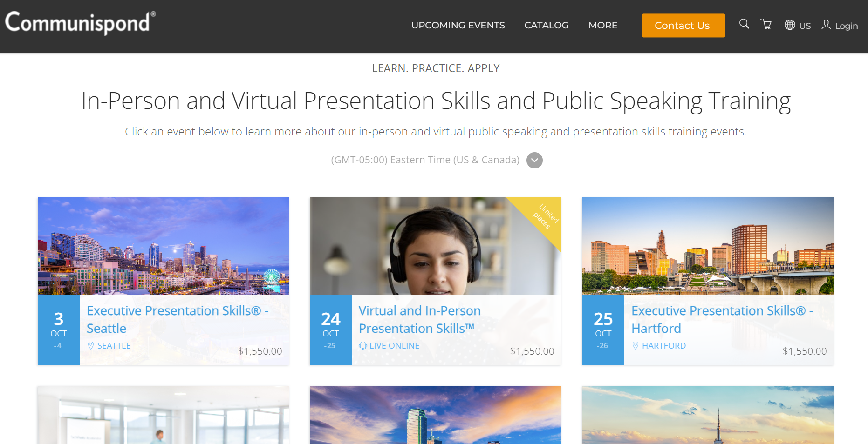Click the Communispond logo

[x=80, y=23]
